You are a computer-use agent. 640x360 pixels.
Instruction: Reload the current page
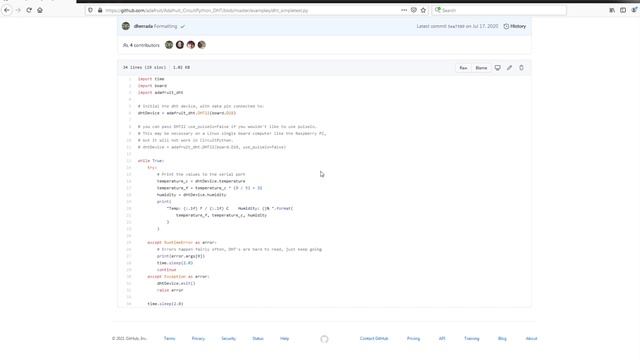click(29, 10)
